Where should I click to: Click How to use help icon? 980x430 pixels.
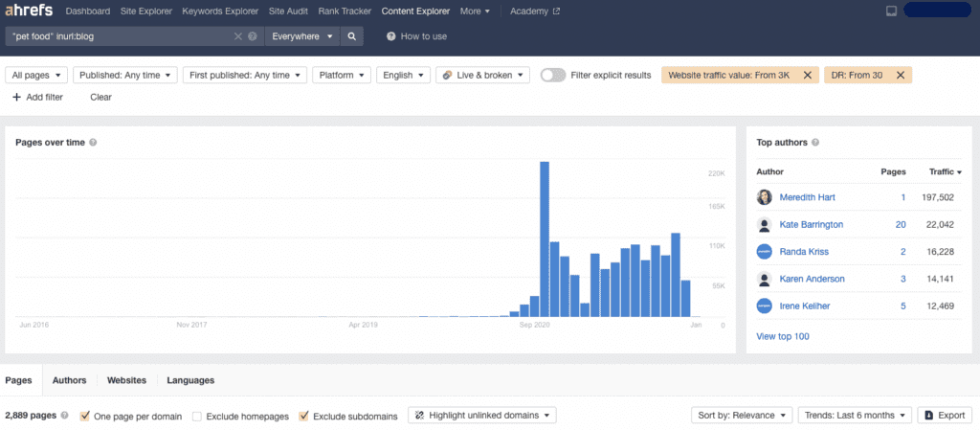pyautogui.click(x=390, y=36)
